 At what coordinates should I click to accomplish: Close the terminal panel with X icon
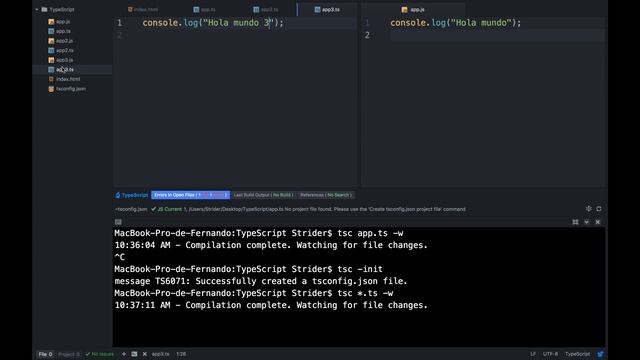[x=598, y=222]
